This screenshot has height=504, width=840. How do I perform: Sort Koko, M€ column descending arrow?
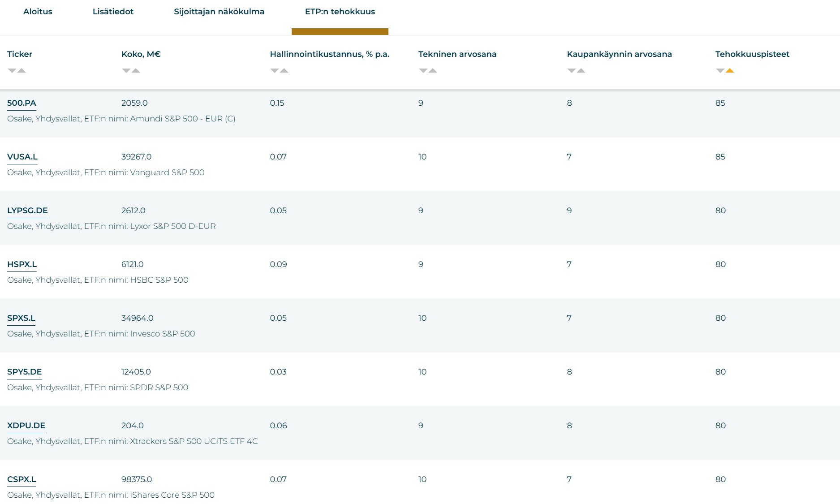point(126,71)
